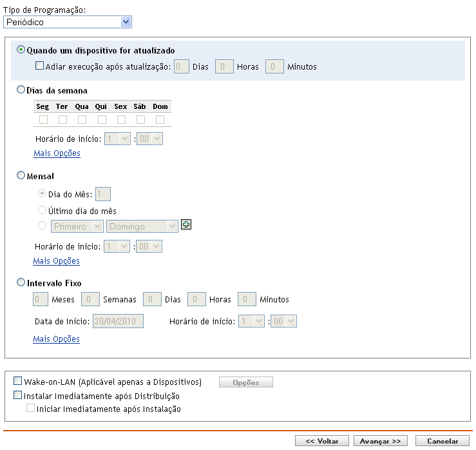Select radio button beside Primeiro dropdown
Screen dimensions: 476x450
pyautogui.click(x=42, y=226)
